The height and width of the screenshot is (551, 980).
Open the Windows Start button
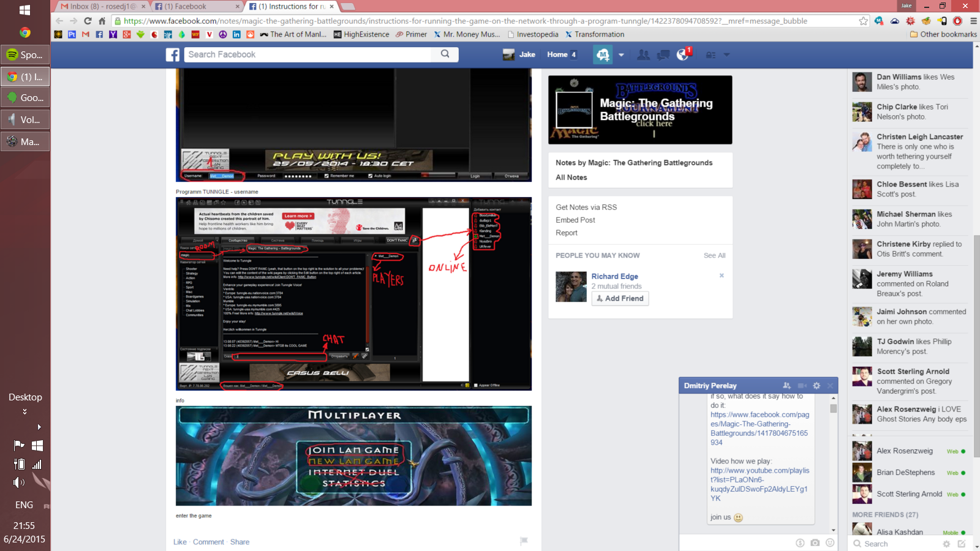click(25, 10)
